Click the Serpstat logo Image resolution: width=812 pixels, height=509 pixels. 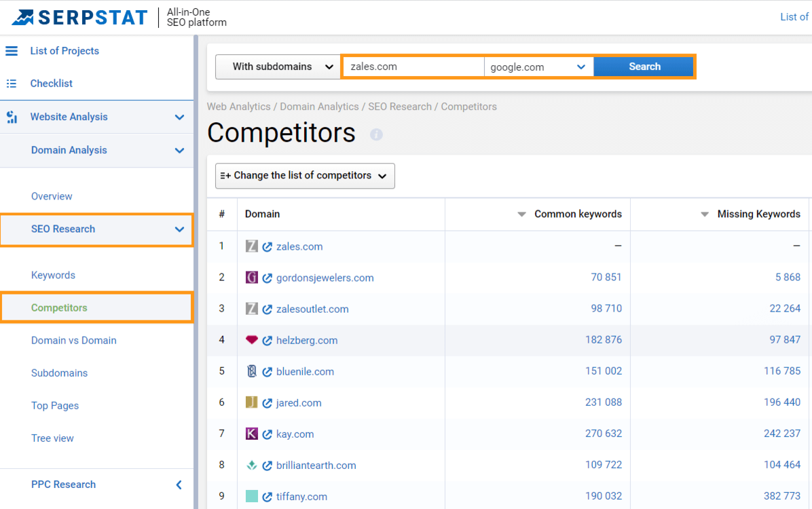[79, 18]
